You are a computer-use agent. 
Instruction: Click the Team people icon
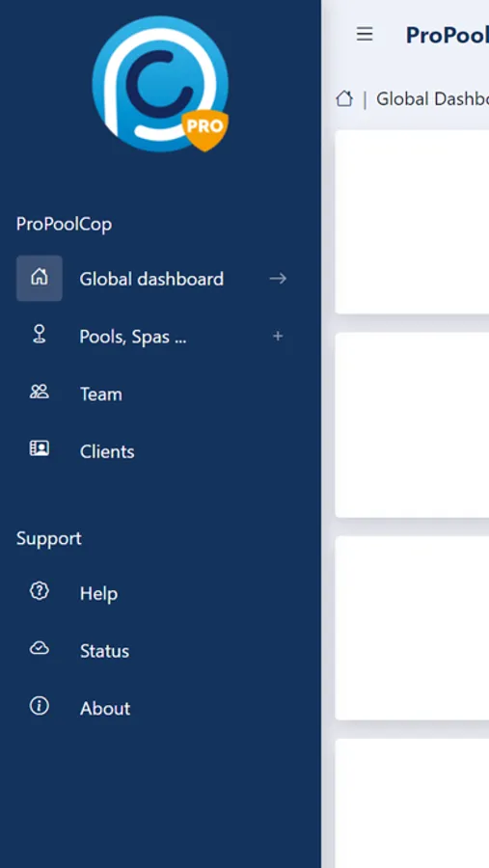[40, 393]
